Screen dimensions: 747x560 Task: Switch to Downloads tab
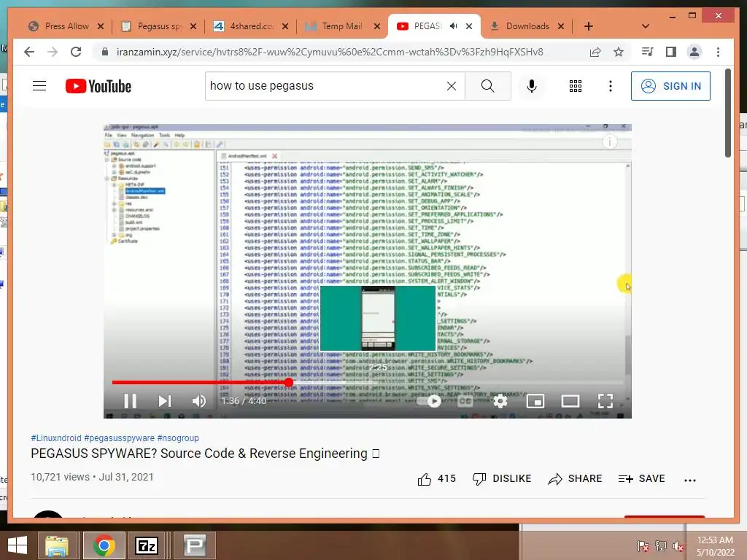click(527, 26)
